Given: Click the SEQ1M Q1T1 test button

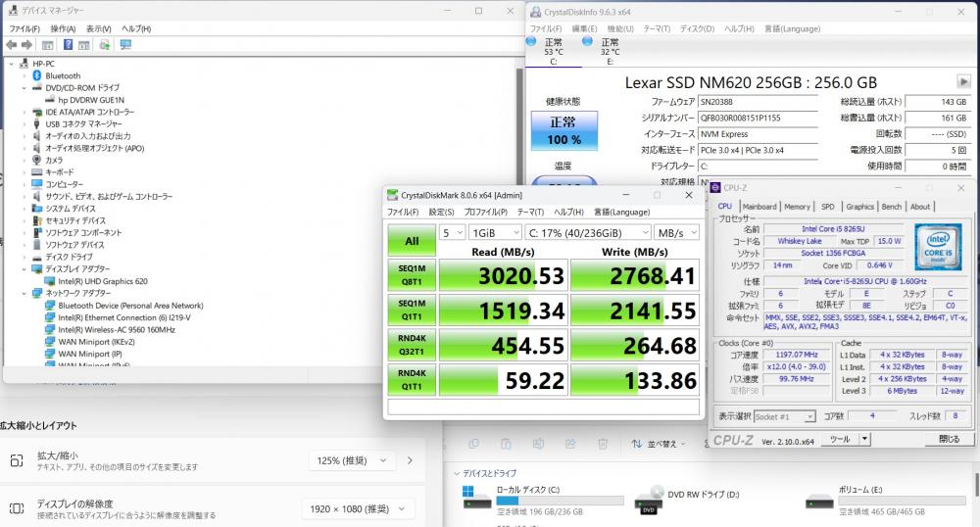Looking at the screenshot, I should tap(412, 311).
